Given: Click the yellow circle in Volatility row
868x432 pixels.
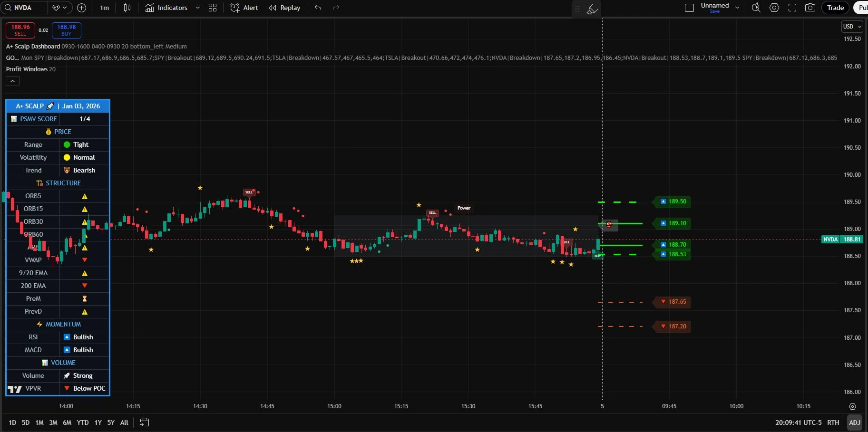Looking at the screenshot, I should pos(67,157).
